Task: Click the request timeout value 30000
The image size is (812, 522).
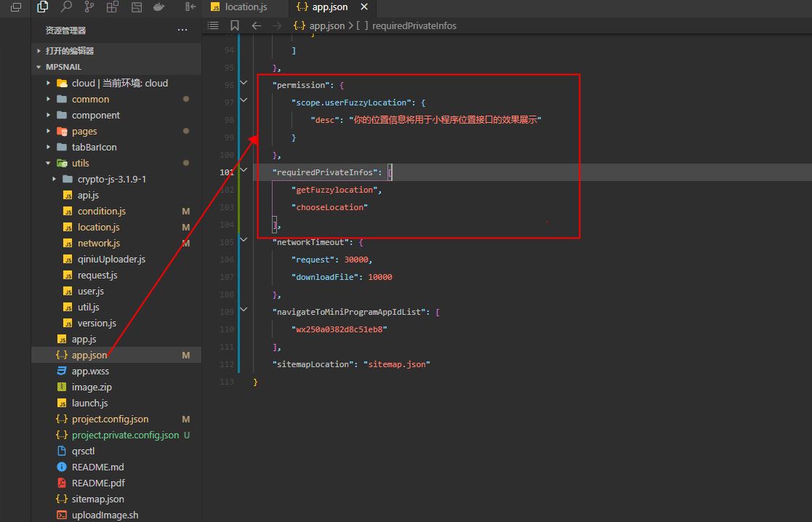Action: (x=356, y=260)
